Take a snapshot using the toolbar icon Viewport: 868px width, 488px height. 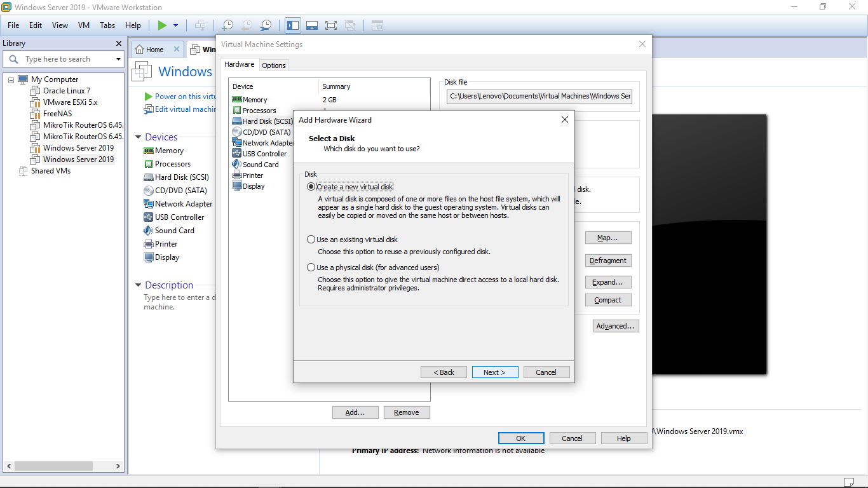(227, 25)
